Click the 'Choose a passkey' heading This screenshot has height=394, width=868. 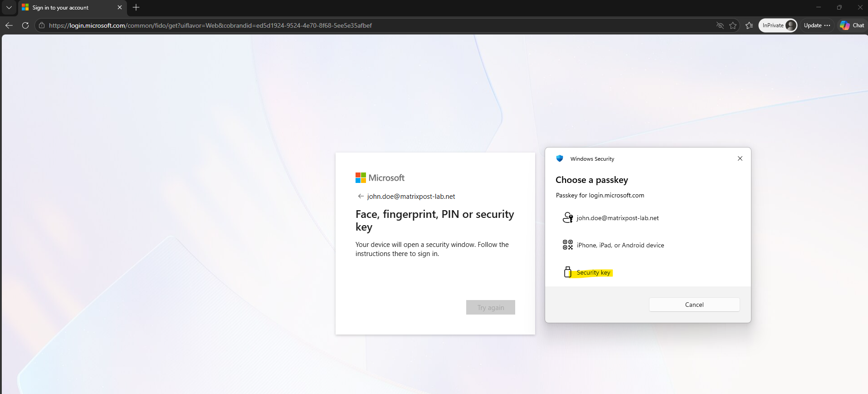pyautogui.click(x=592, y=180)
